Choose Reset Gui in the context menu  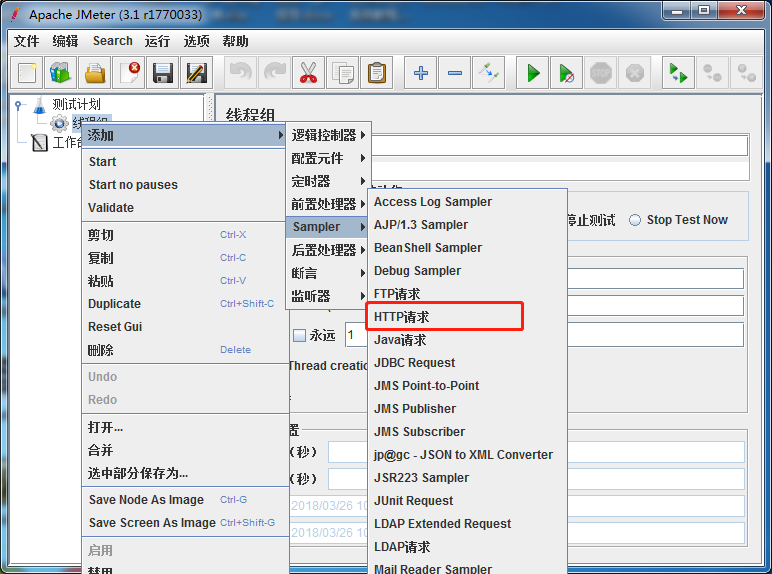click(x=184, y=327)
